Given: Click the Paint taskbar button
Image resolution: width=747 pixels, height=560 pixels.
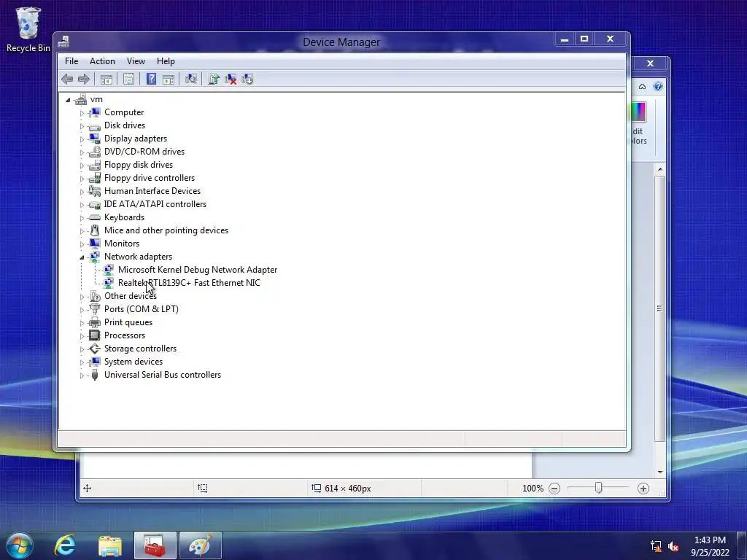Looking at the screenshot, I should coord(200,545).
